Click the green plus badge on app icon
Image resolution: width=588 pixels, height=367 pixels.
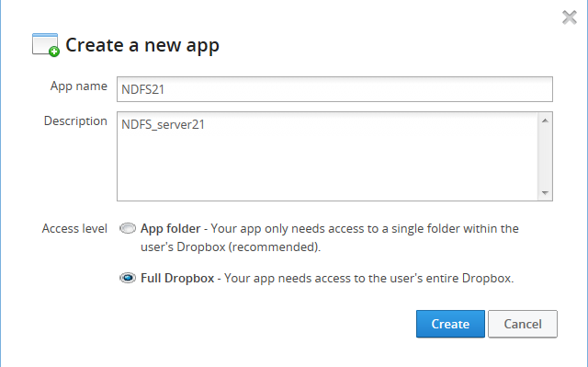[54, 52]
